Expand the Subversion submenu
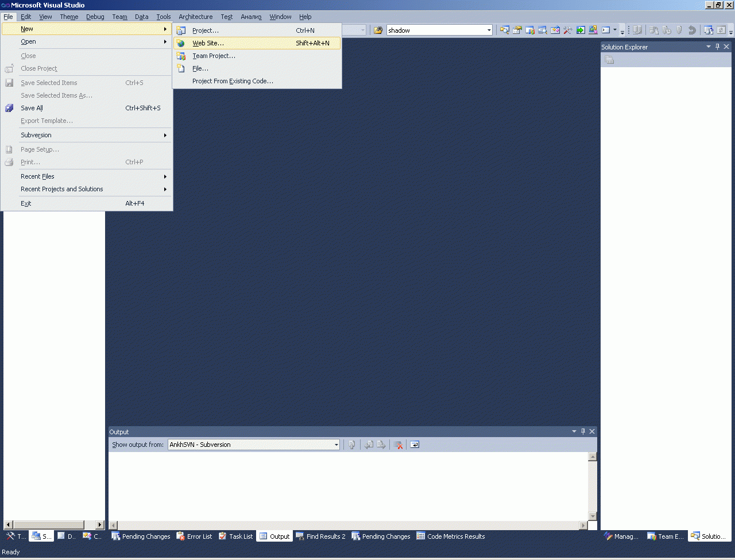 click(x=87, y=135)
